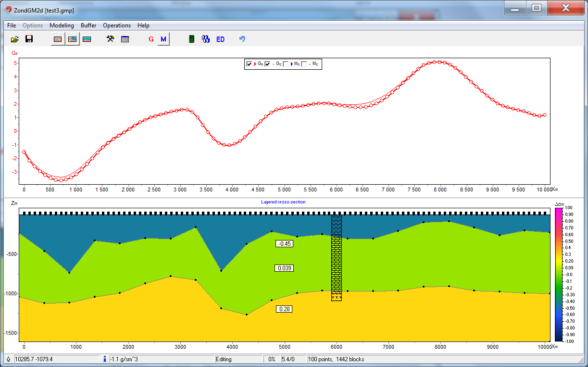The width and height of the screenshot is (588, 367).
Task: Open settings via the crossed hammers icon
Action: click(111, 39)
